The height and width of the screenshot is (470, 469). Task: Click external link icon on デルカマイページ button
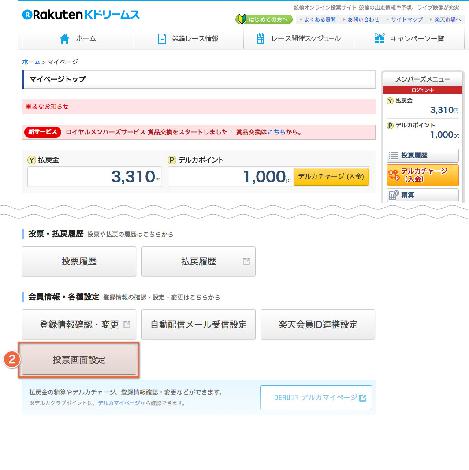(x=363, y=398)
